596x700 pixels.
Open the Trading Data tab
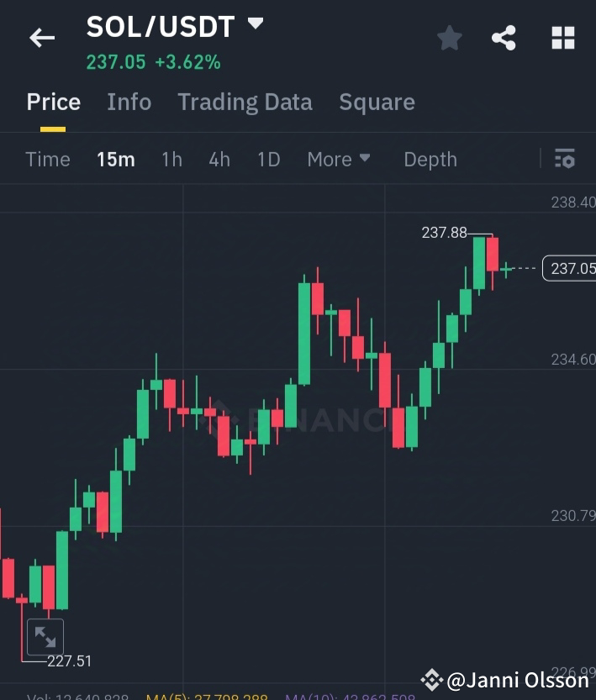(x=245, y=102)
